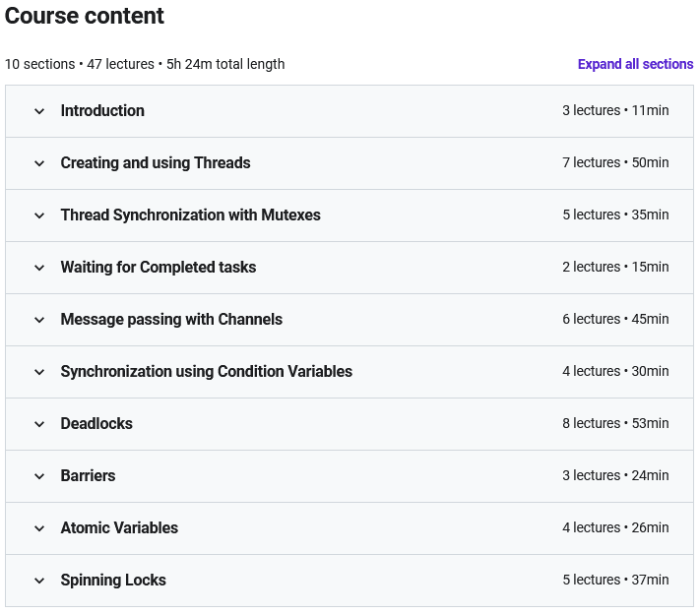Click the chevron beside Barriers
This screenshot has height=614, width=700.
click(x=39, y=476)
